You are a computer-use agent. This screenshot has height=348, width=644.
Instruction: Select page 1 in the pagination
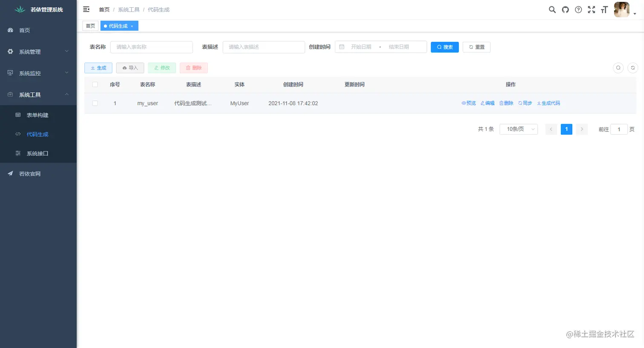coord(566,129)
